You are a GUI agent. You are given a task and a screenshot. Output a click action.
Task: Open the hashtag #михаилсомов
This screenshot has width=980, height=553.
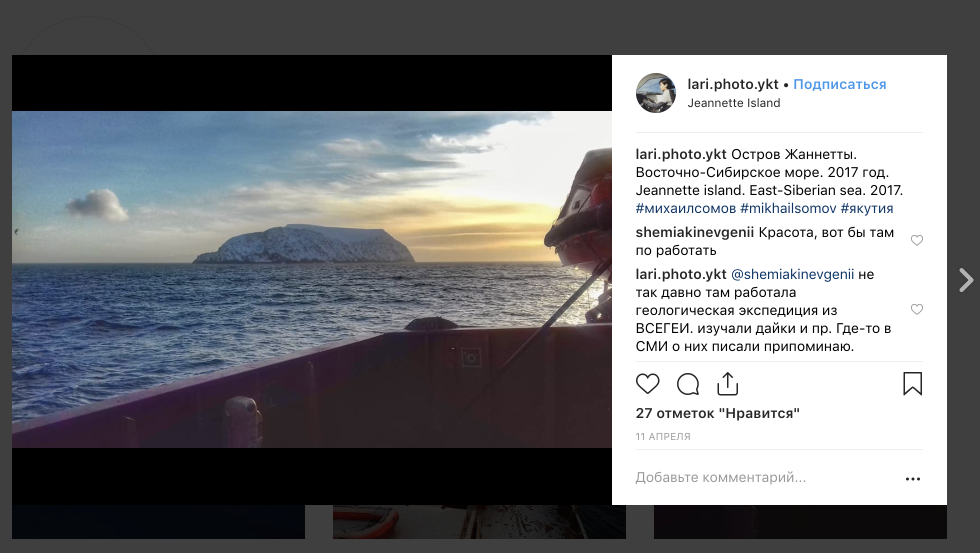click(x=685, y=208)
